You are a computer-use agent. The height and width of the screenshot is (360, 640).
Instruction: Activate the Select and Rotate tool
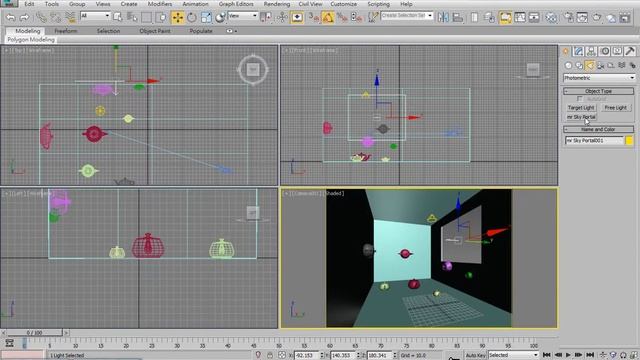click(x=192, y=17)
